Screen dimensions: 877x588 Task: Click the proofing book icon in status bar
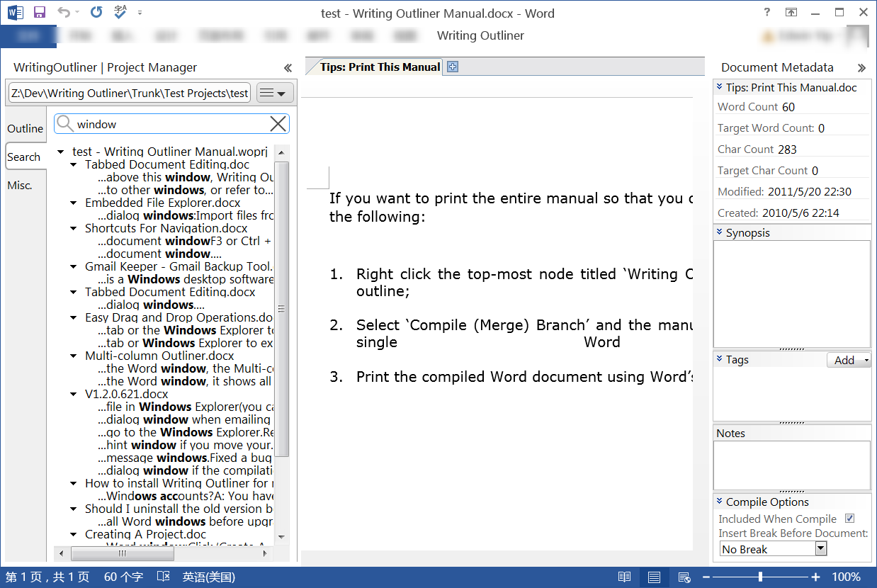coord(164,577)
